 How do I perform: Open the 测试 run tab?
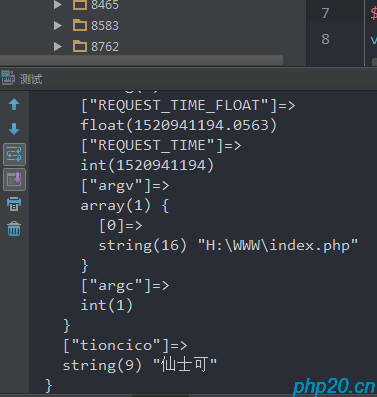[31, 79]
